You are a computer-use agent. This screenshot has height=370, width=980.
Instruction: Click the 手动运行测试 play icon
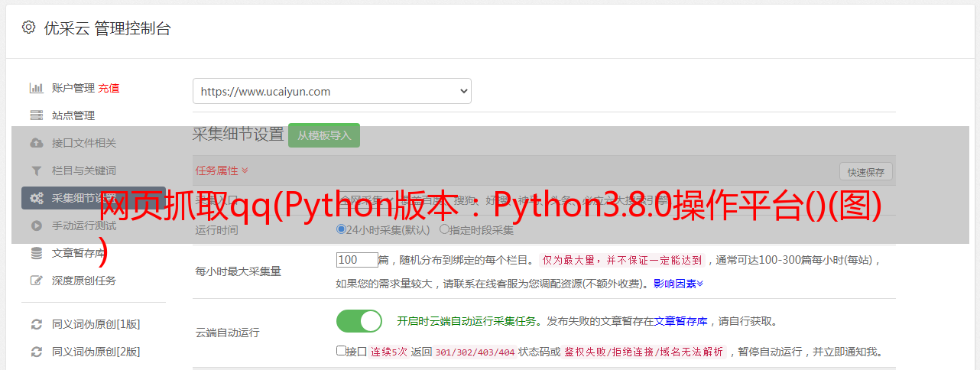[x=36, y=226]
